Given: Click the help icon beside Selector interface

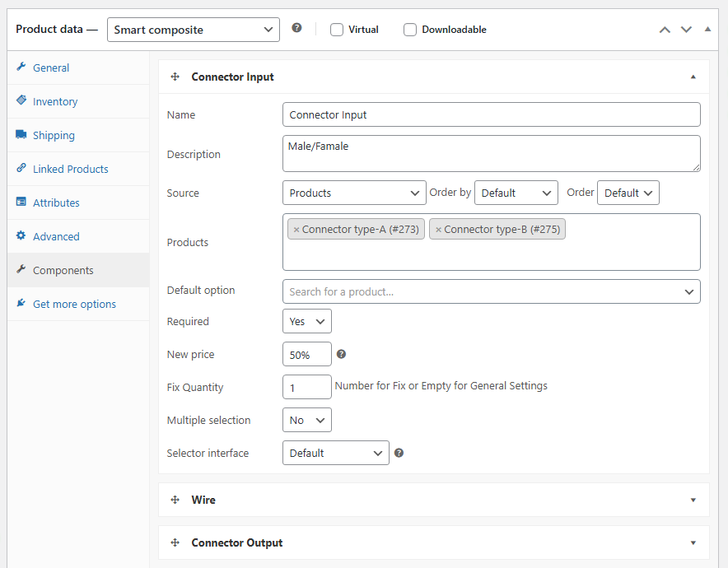Looking at the screenshot, I should click(399, 453).
